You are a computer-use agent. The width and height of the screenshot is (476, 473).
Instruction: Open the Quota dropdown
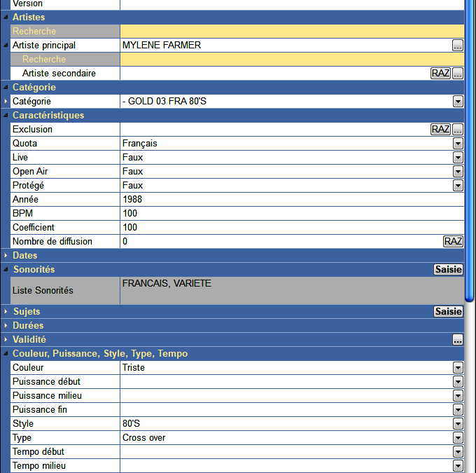pos(458,144)
